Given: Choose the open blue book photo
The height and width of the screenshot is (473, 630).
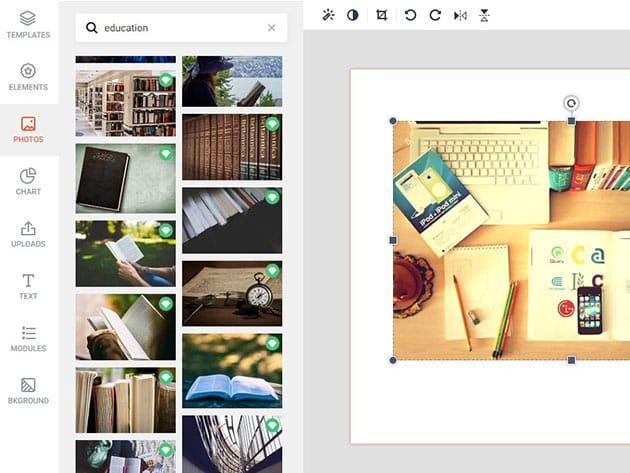Looking at the screenshot, I should click(232, 370).
